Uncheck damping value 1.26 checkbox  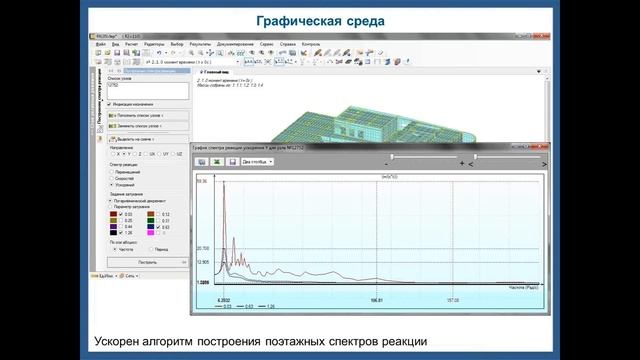(121, 233)
